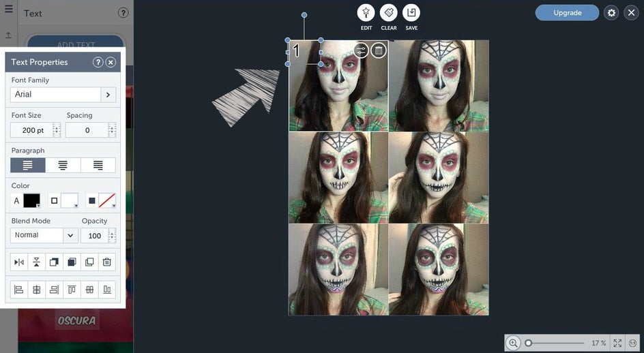
Task: Choose the OSCURA text style preset
Action: [76, 320]
